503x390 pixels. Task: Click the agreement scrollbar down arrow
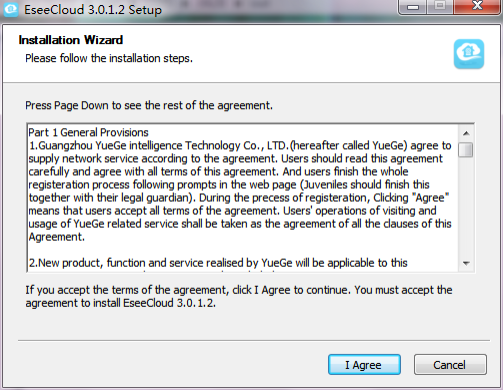click(x=466, y=263)
